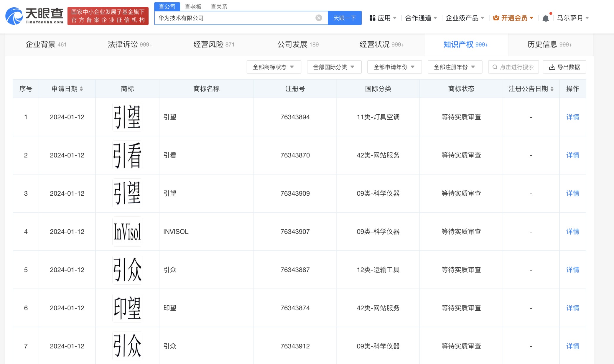Viewport: 614px width, 364px height.
Task: Click the 应用 grid icon
Action: click(372, 18)
